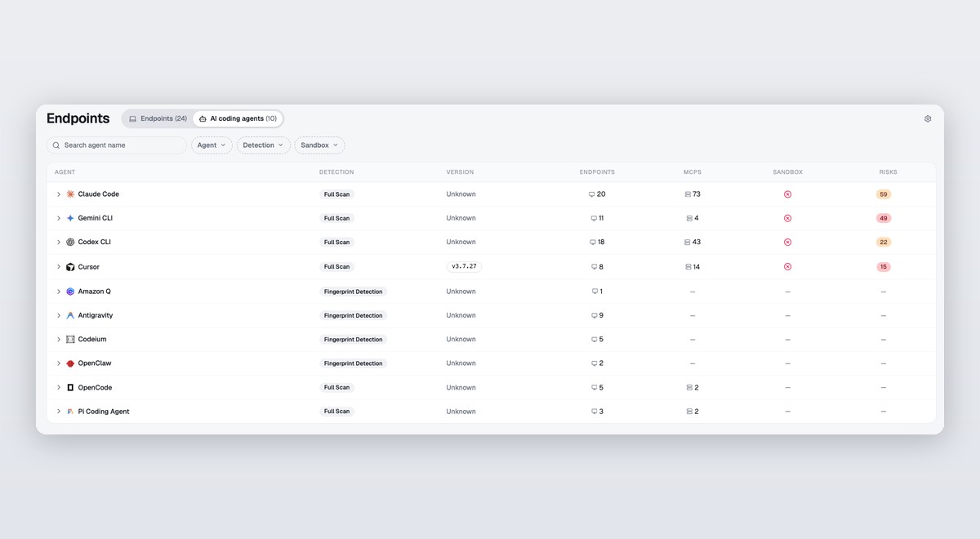
Task: Click the Search agent name field
Action: click(x=117, y=145)
